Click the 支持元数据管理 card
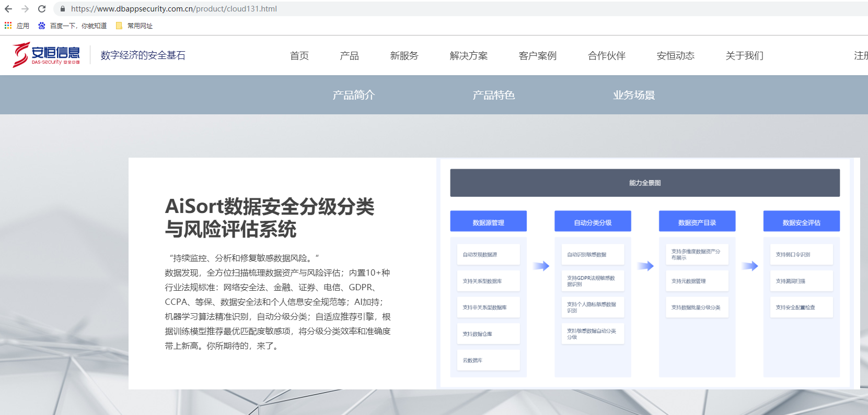This screenshot has width=868, height=415. (x=697, y=281)
